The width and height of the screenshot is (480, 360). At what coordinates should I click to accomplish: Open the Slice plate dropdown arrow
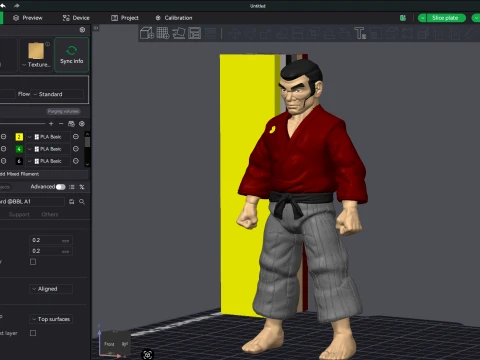click(x=422, y=18)
